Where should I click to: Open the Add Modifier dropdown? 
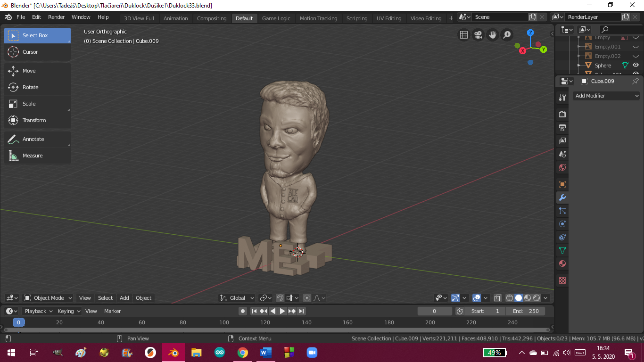click(x=607, y=96)
